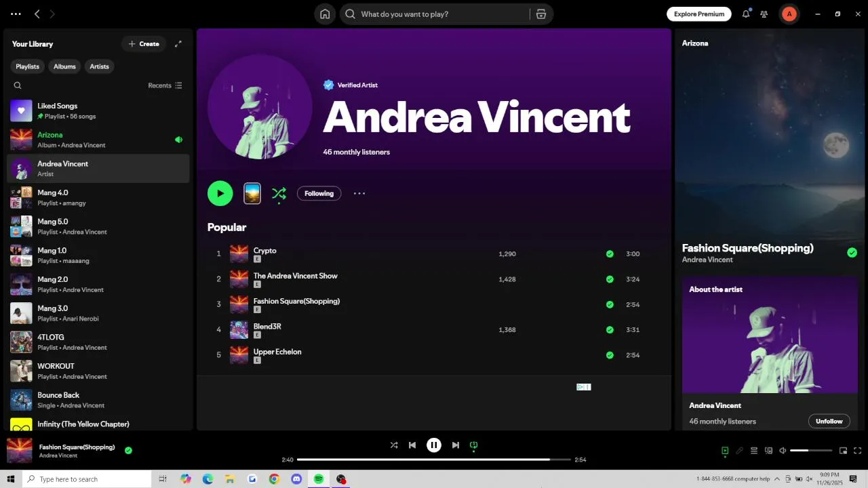Image resolution: width=868 pixels, height=488 pixels.
Task: Open Fashion Square(Shopping) title in right panel
Action: tap(747, 248)
